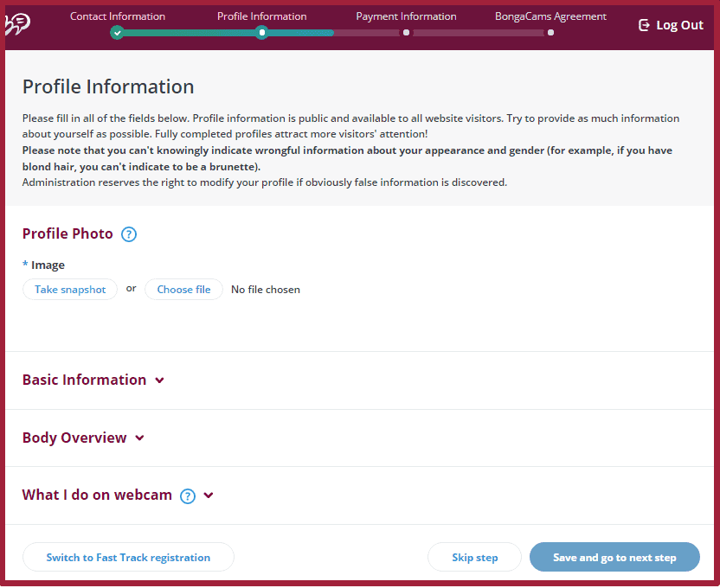The image size is (720, 588).
Task: Click the Profile Information step dot
Action: coord(261,33)
